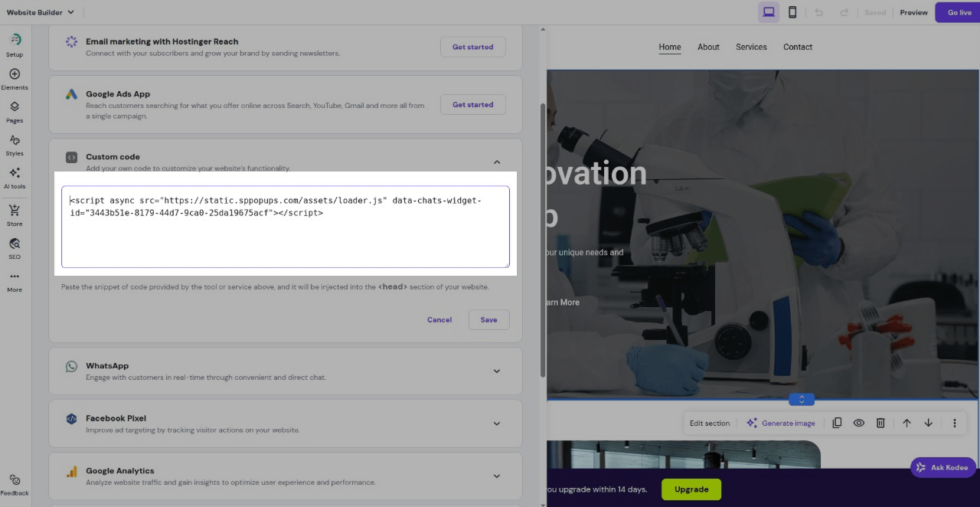Open the Feedback option
Image resolution: width=980 pixels, height=507 pixels.
coord(15,485)
